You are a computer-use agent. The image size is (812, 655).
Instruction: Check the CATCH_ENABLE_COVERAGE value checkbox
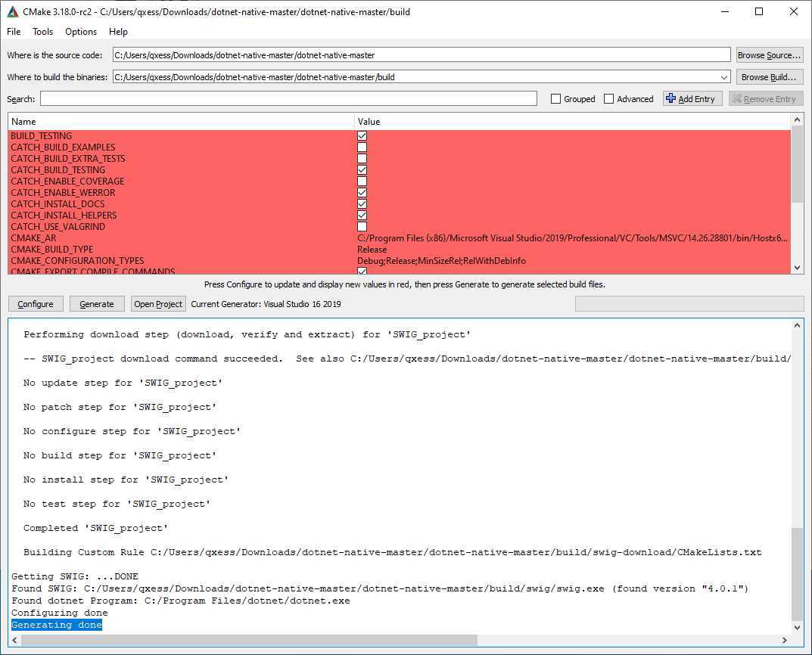(362, 182)
